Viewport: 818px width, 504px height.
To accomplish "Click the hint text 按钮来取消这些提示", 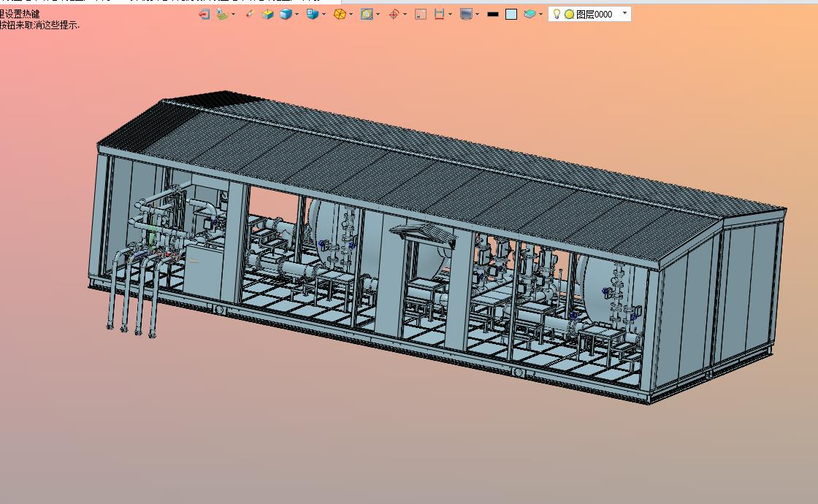I will click(39, 25).
